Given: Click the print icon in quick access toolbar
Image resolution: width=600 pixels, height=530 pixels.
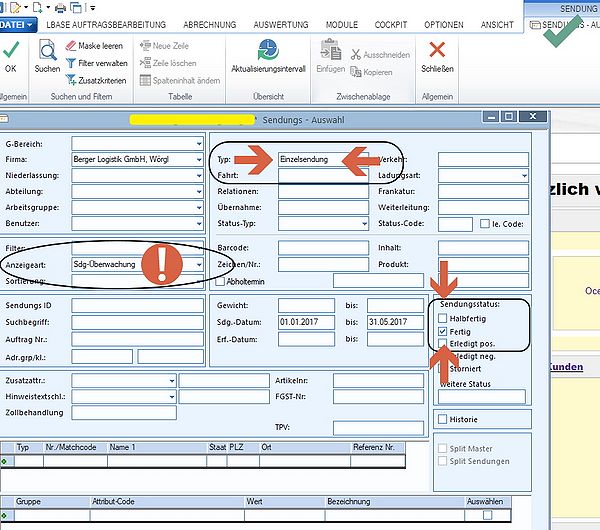Looking at the screenshot, I should (60, 7).
